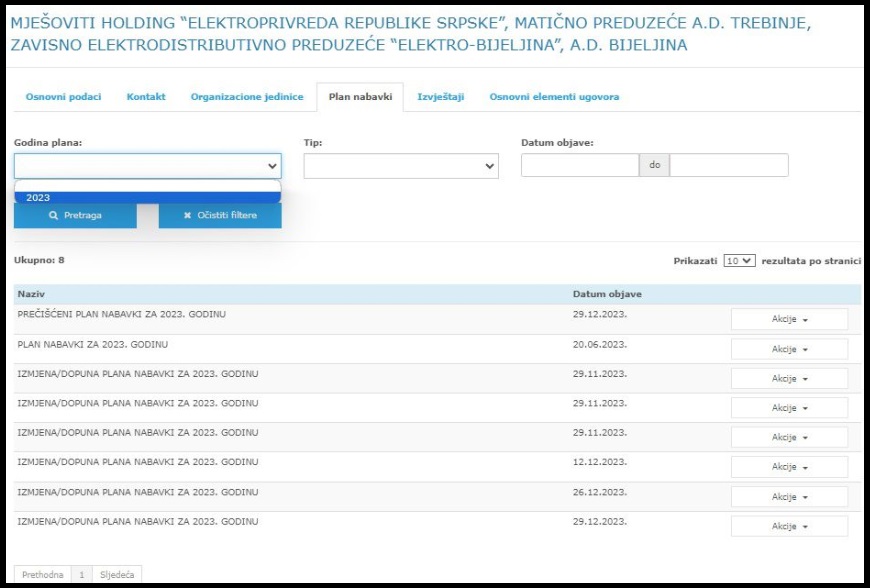Click the Elektro-Bijeljina page heading
The image size is (870, 588).
coord(411,34)
